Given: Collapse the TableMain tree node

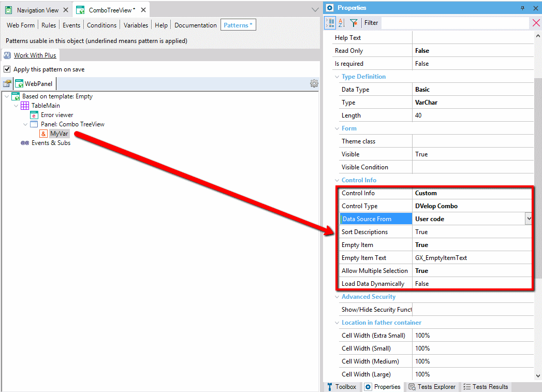Looking at the screenshot, I should coord(17,106).
